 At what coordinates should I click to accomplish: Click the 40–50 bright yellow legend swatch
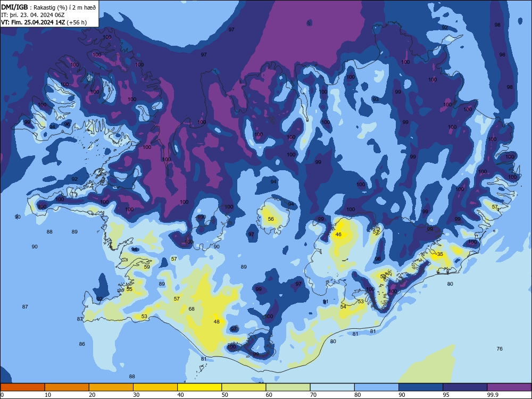coord(199,387)
